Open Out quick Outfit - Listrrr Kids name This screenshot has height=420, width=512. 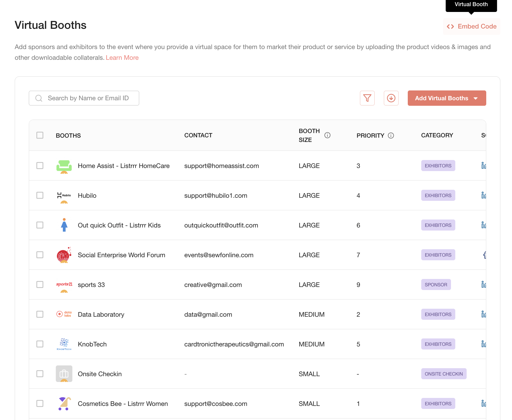119,225
